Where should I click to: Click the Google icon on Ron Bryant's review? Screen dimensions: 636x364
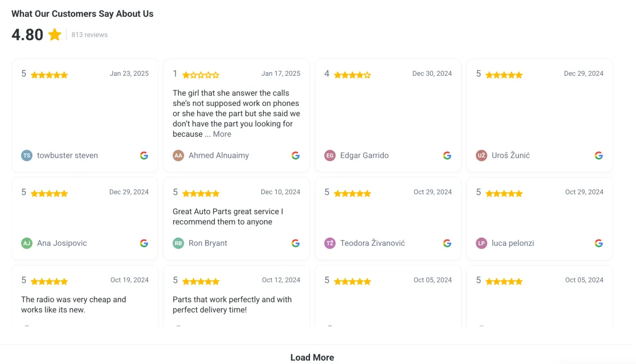click(296, 243)
